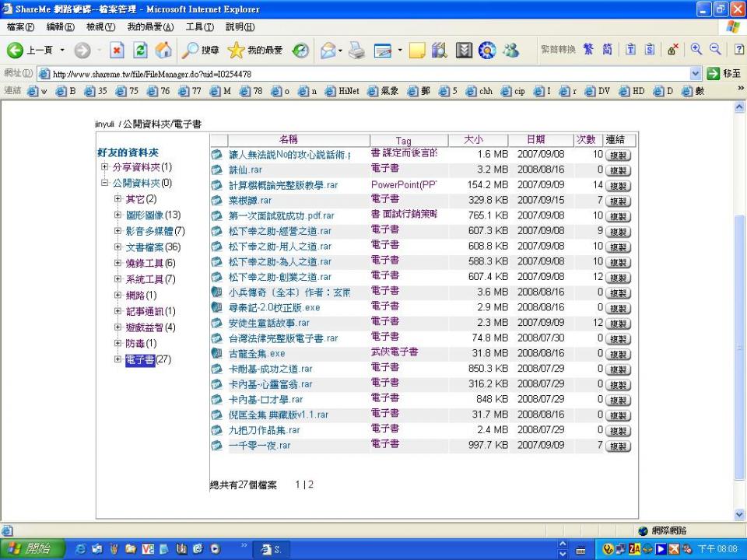Click the 武俠電子書 tag
Screen dimensions: 747x560
pos(395,352)
